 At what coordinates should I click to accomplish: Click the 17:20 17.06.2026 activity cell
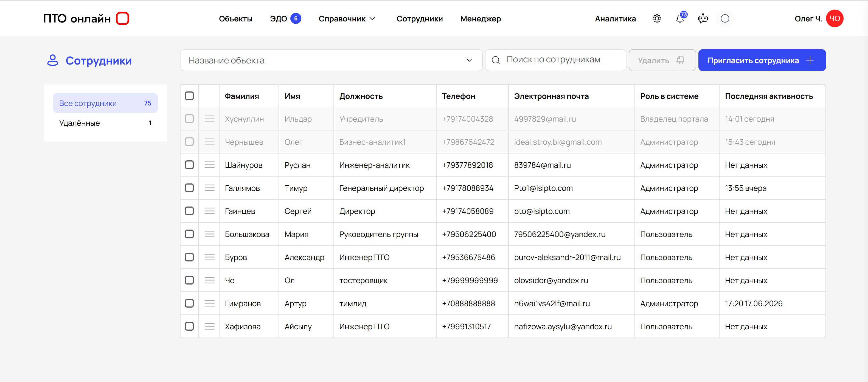(754, 303)
